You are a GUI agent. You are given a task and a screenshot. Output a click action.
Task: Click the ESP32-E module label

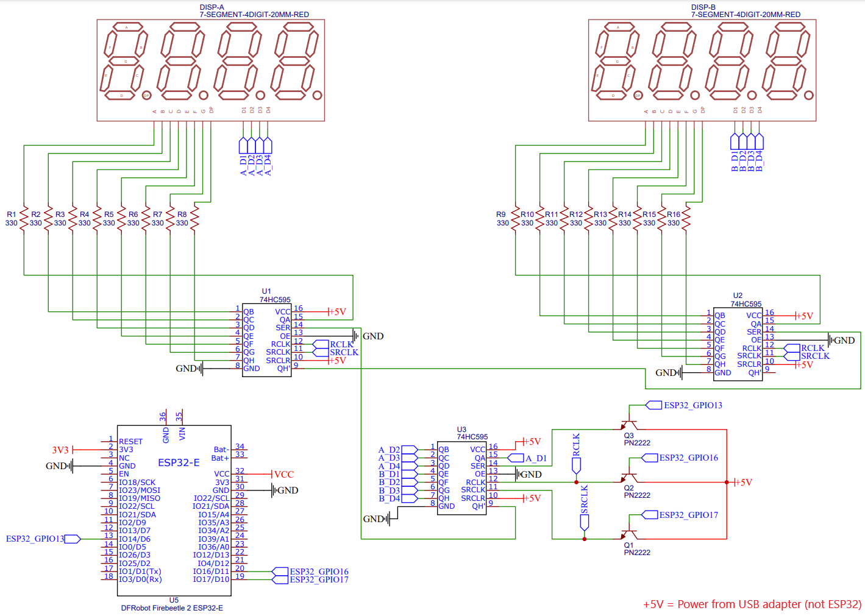(x=179, y=462)
